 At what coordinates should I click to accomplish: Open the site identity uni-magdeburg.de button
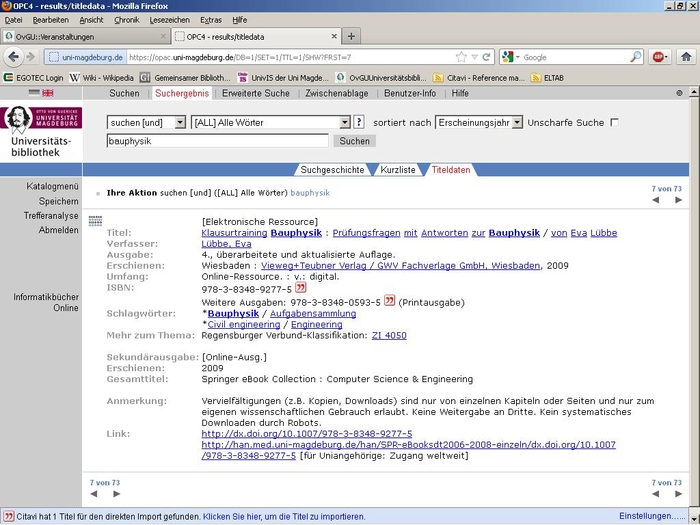pyautogui.click(x=86, y=57)
